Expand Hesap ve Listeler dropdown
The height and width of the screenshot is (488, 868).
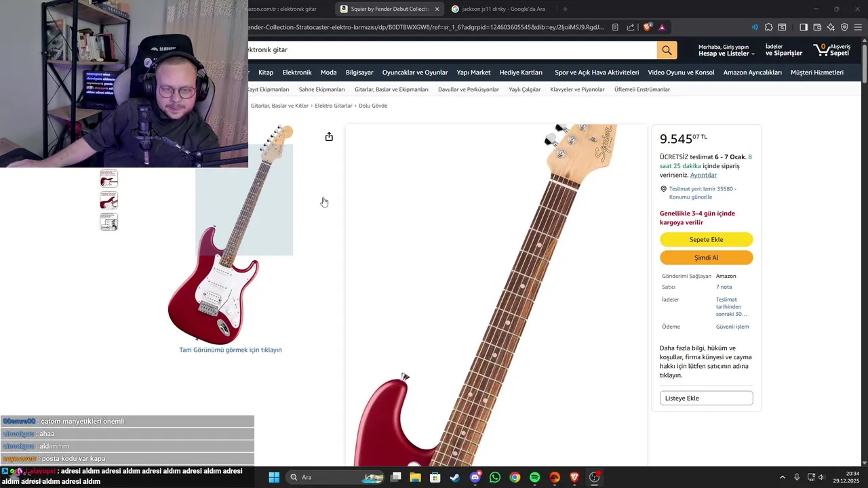coord(726,50)
